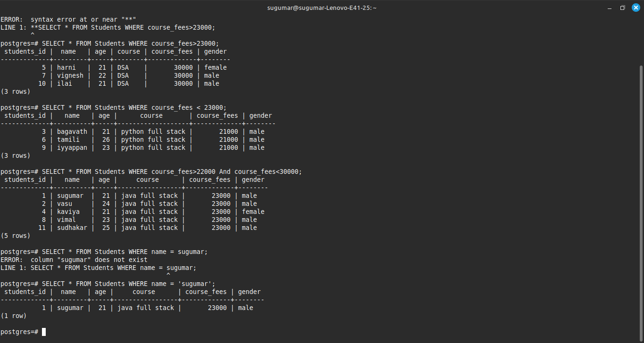Click the course_fees 21000 in iyyappan's row
644x343 pixels.
tap(229, 147)
